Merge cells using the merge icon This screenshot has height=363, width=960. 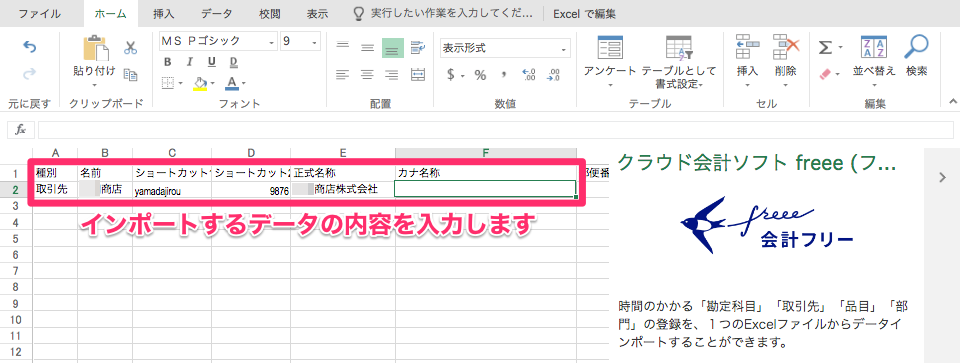point(418,74)
